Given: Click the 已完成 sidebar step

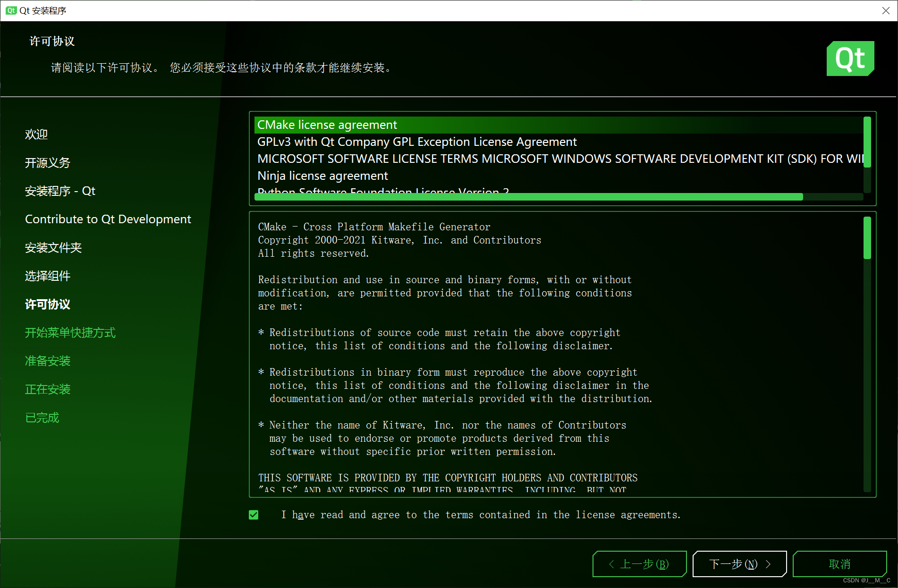Looking at the screenshot, I should click(x=42, y=418).
